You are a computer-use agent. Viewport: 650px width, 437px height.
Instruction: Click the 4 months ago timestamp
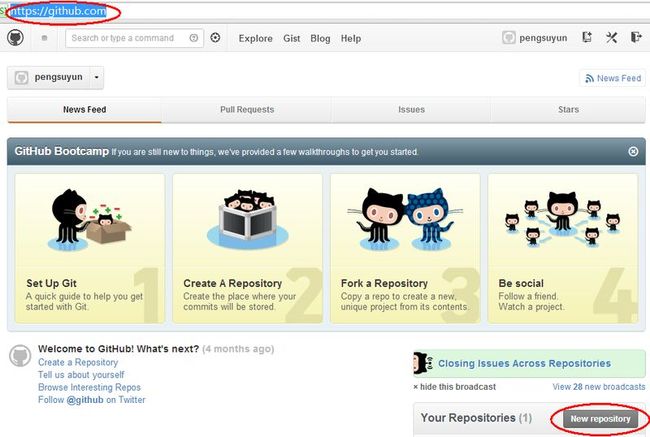(238, 349)
